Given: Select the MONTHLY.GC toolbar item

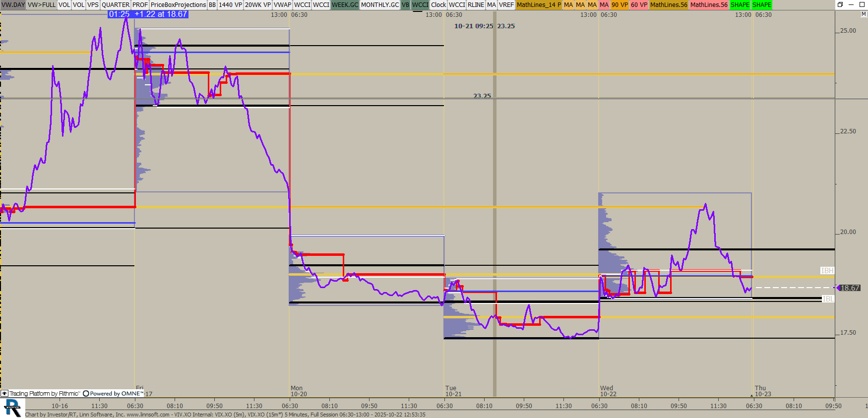Looking at the screenshot, I should (x=379, y=4).
